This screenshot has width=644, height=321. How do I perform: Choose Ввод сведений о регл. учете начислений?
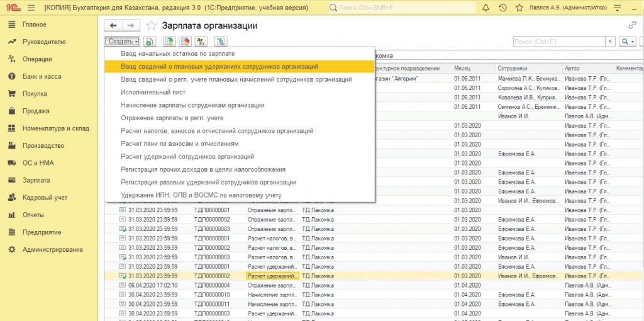click(x=240, y=79)
